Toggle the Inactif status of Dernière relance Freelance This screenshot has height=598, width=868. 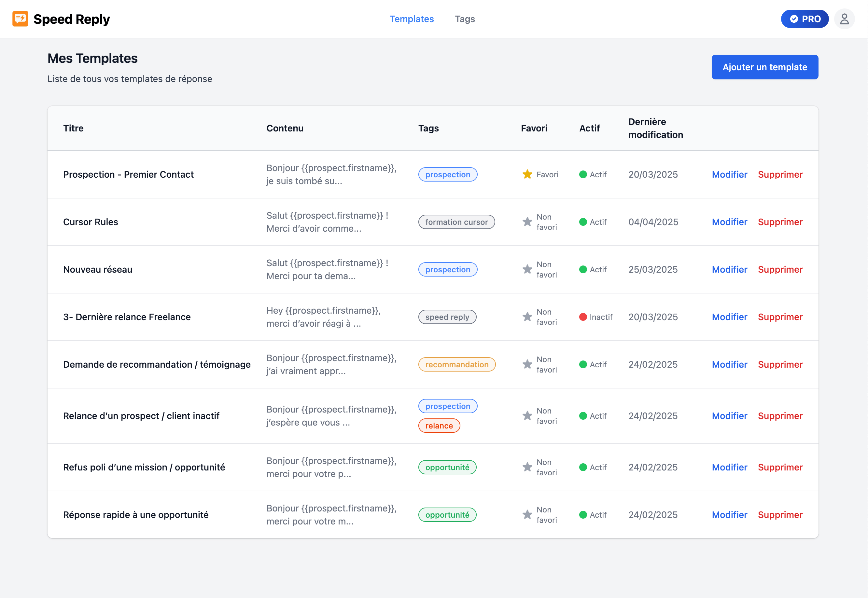tap(583, 317)
